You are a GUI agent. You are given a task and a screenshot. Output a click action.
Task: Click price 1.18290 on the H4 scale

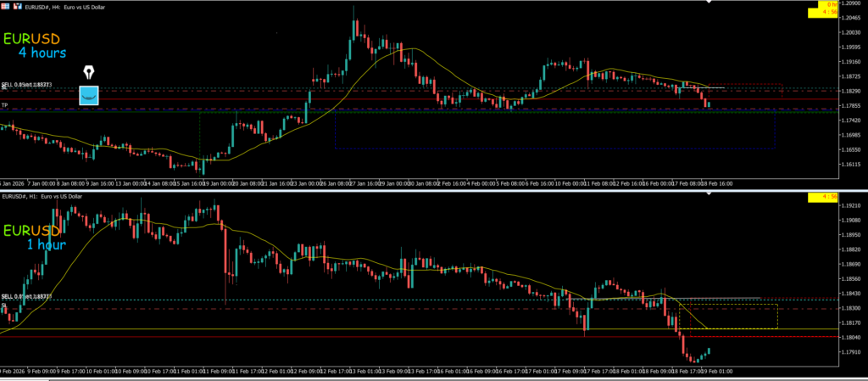pyautogui.click(x=853, y=91)
